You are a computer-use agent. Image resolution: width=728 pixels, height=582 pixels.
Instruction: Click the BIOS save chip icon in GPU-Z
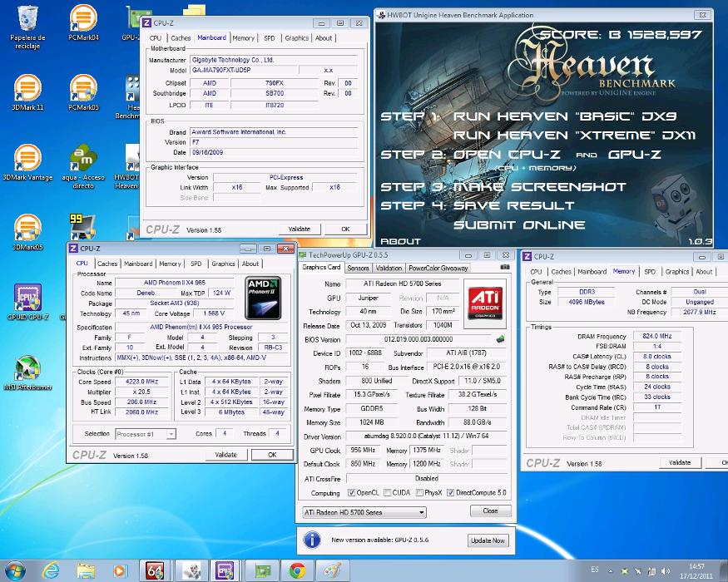point(501,339)
